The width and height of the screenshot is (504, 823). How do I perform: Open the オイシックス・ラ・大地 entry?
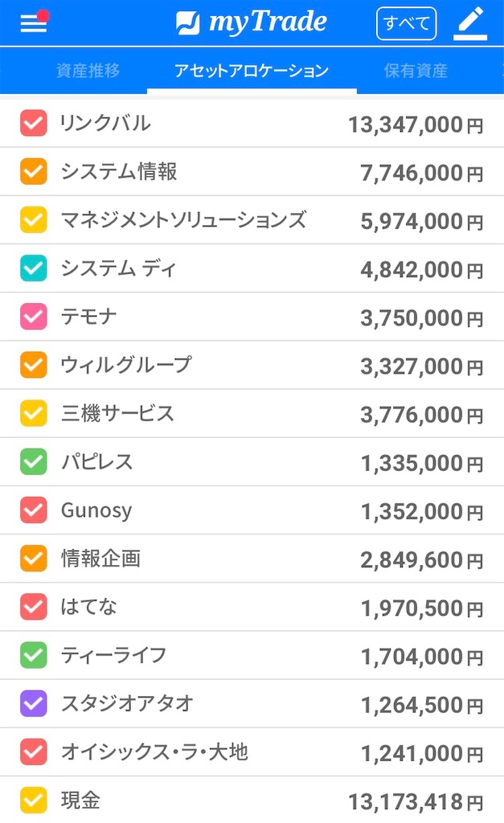252,752
